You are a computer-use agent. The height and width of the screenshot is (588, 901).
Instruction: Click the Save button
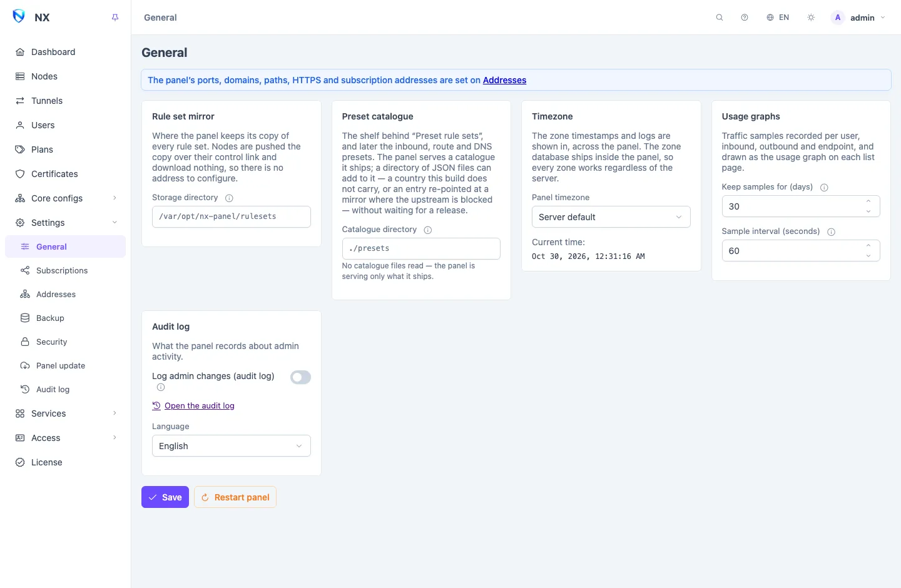(165, 497)
